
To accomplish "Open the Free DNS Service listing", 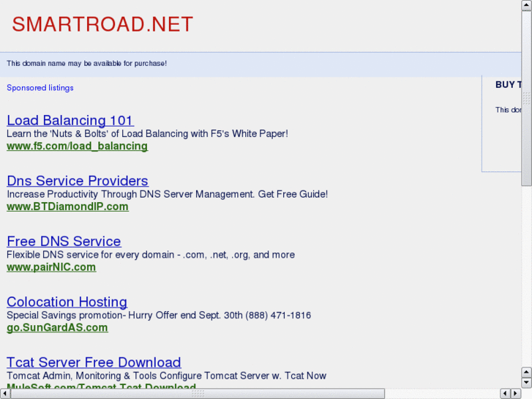I will [x=64, y=242].
